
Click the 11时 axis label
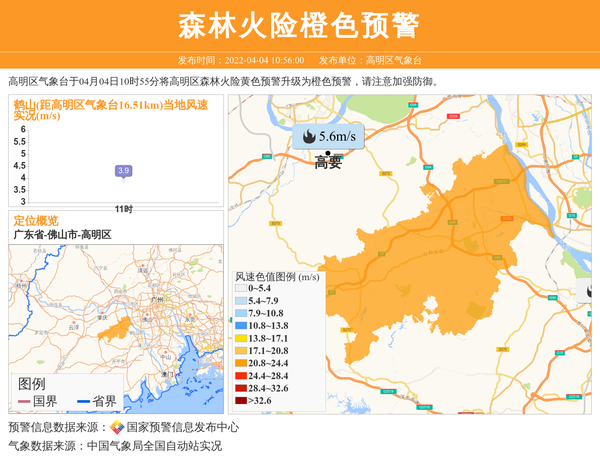[124, 209]
